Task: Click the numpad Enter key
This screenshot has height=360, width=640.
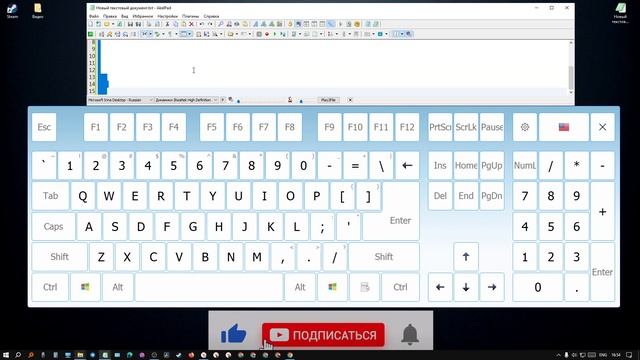Action: 602,272
